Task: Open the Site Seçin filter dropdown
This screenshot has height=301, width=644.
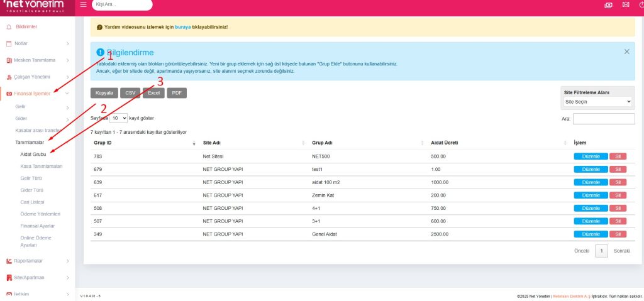Action: coord(597,101)
